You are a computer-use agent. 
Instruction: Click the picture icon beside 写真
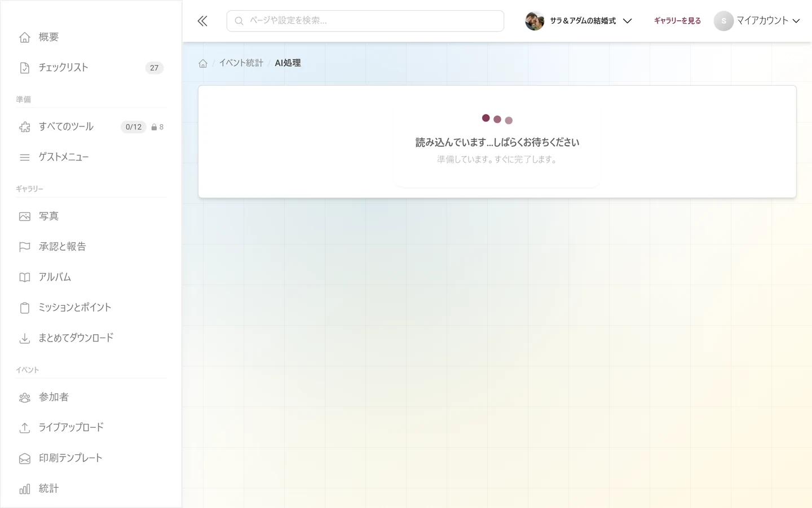click(x=25, y=217)
